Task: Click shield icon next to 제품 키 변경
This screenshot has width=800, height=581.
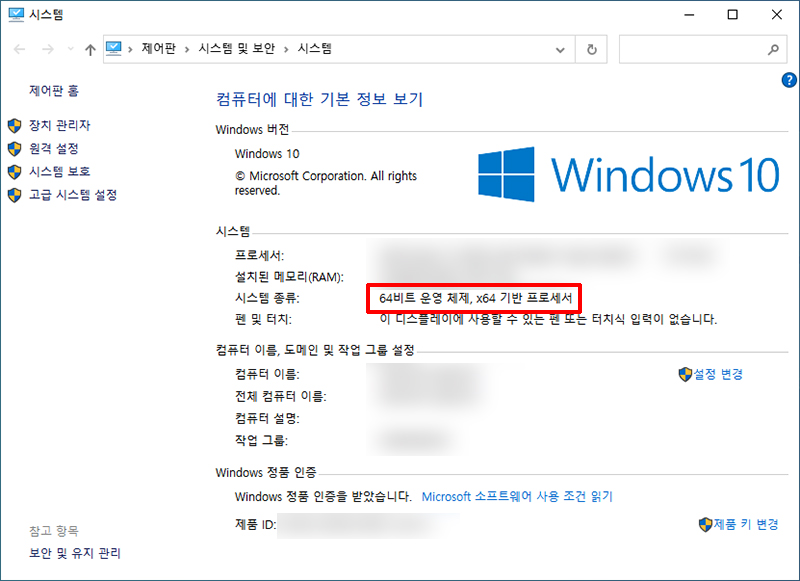Action: point(706,524)
